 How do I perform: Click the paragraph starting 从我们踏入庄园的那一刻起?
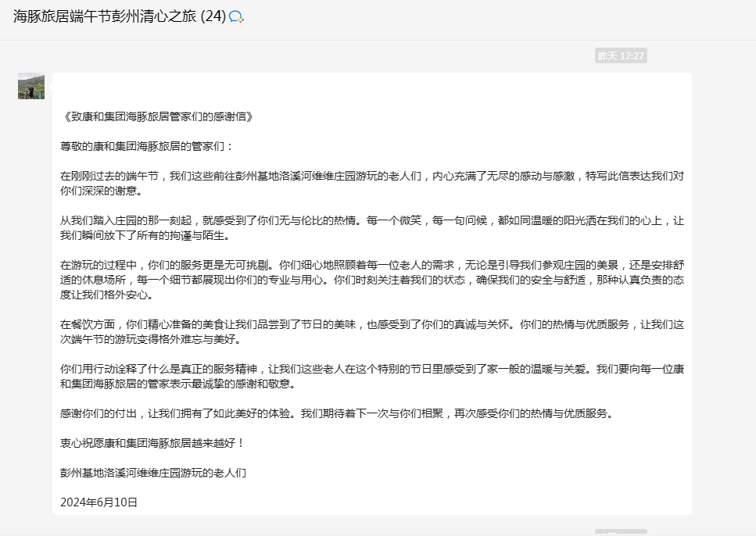click(x=371, y=228)
